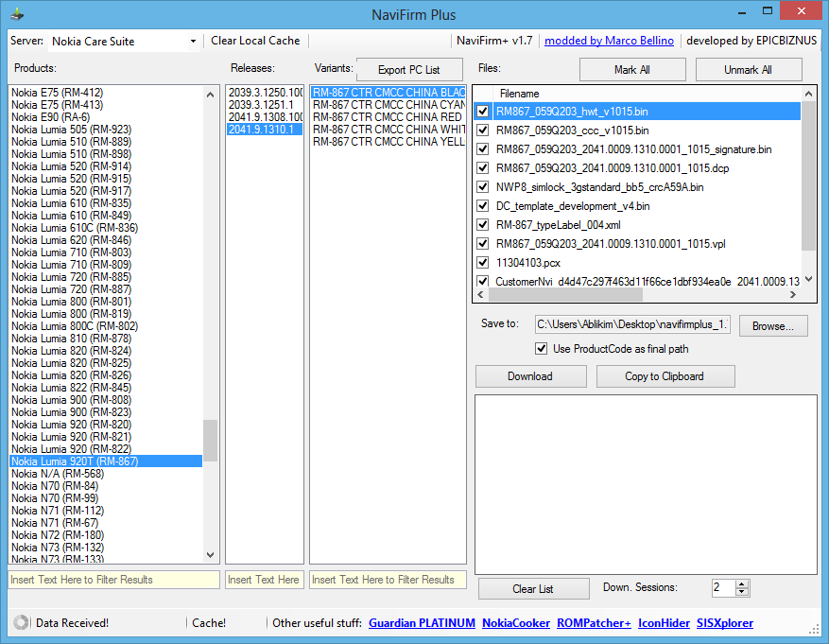Click the Products list scrollbar thumb
Image resolution: width=829 pixels, height=644 pixels.
(211, 441)
